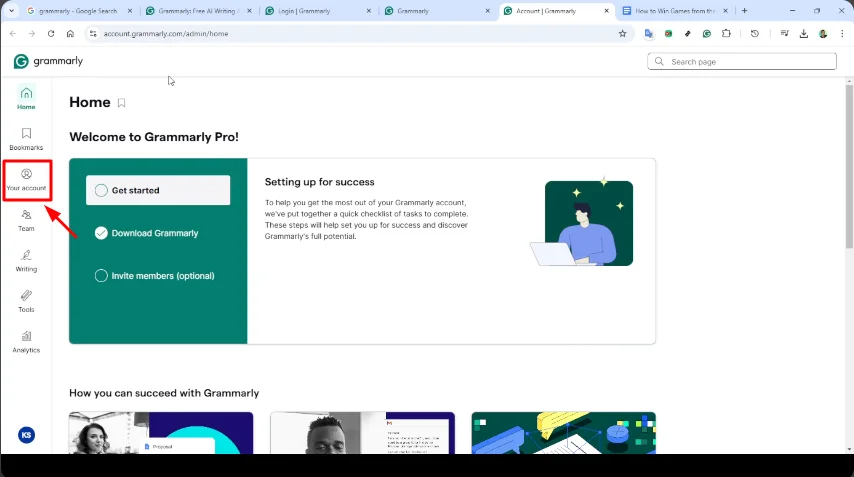The height and width of the screenshot is (477, 854).
Task: Open Home in Grammarly sidebar
Action: coord(26,98)
